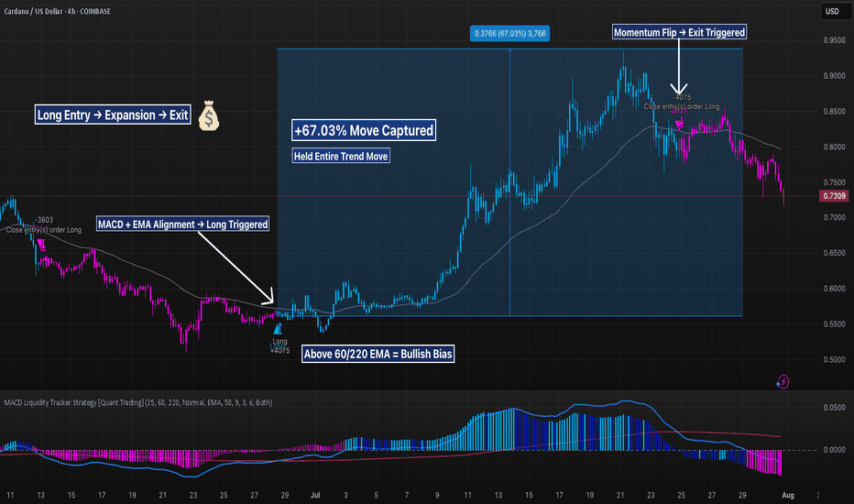Image resolution: width=854 pixels, height=504 pixels.
Task: Click the Aug label on the time axis
Action: 788,495
